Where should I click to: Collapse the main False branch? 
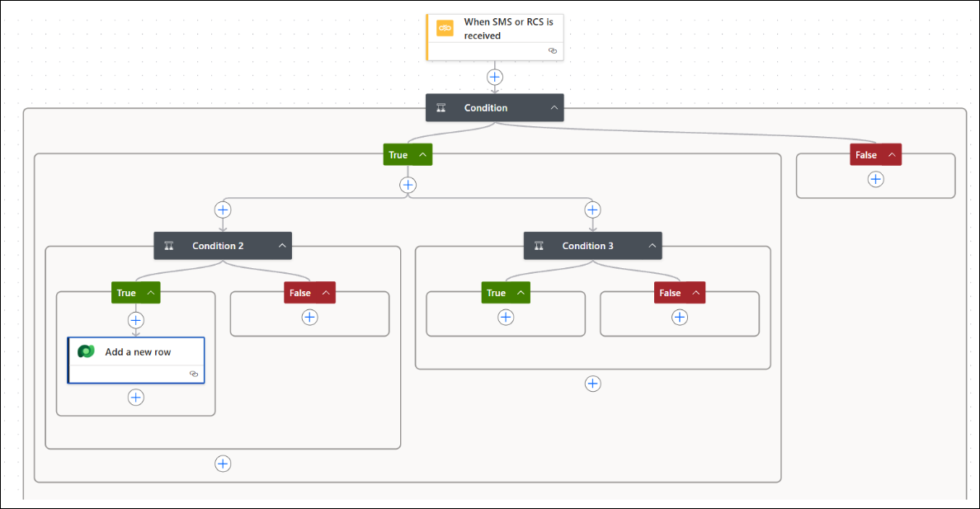tap(892, 154)
